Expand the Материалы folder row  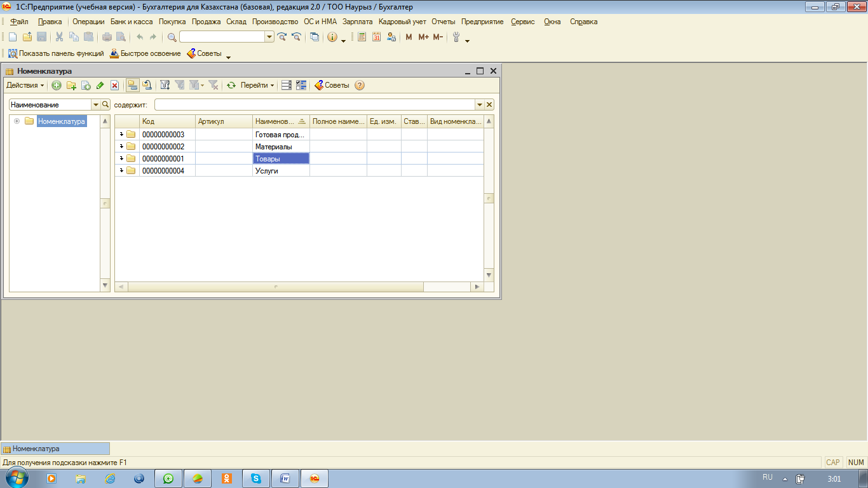pos(122,146)
